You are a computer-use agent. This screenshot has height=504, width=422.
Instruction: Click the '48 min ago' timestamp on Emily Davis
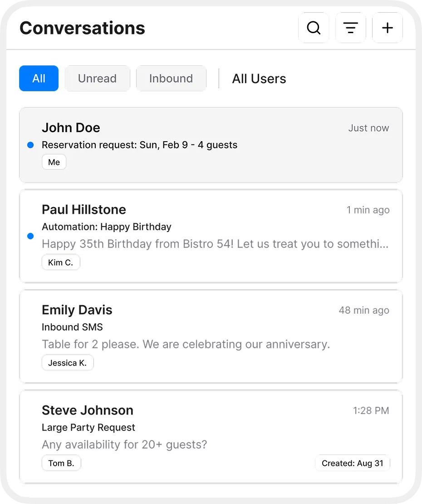click(x=364, y=310)
